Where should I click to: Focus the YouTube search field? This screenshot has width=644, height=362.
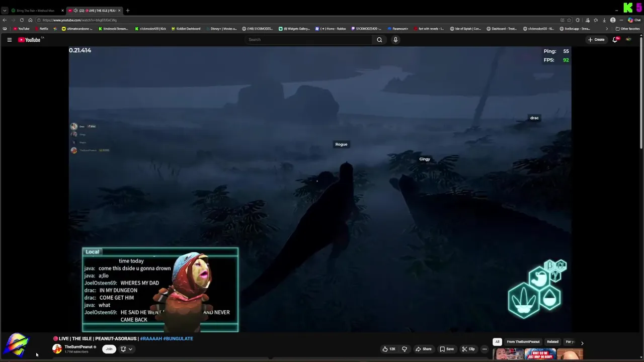(309, 40)
